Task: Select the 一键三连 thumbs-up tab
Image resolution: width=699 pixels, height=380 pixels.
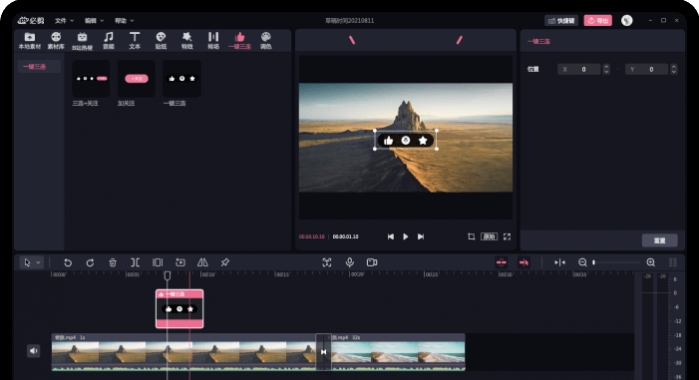Action: point(239,41)
